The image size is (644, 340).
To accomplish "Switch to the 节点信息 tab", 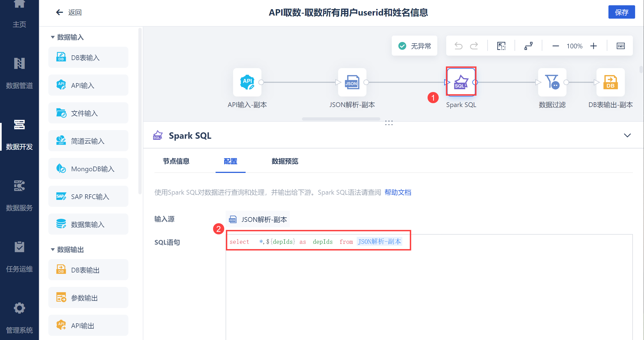I will 176,161.
